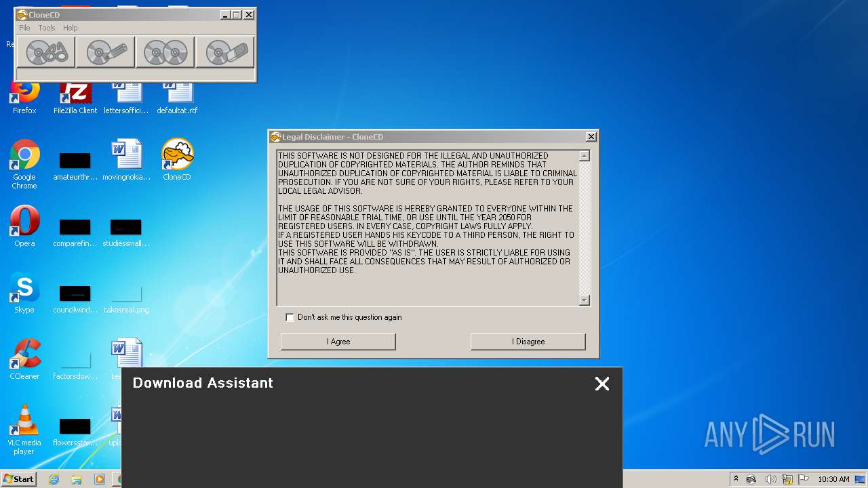Select the CCleaner desktop shortcut
The width and height of the screenshot is (868, 488).
coord(24,359)
